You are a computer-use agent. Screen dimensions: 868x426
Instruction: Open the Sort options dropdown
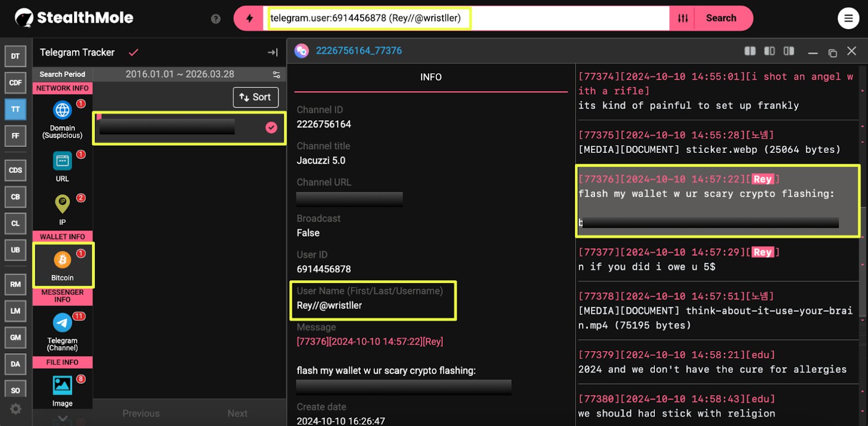tap(256, 98)
